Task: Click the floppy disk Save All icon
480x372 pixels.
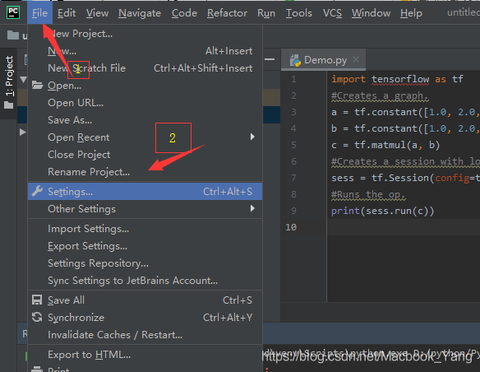Action: coord(37,300)
